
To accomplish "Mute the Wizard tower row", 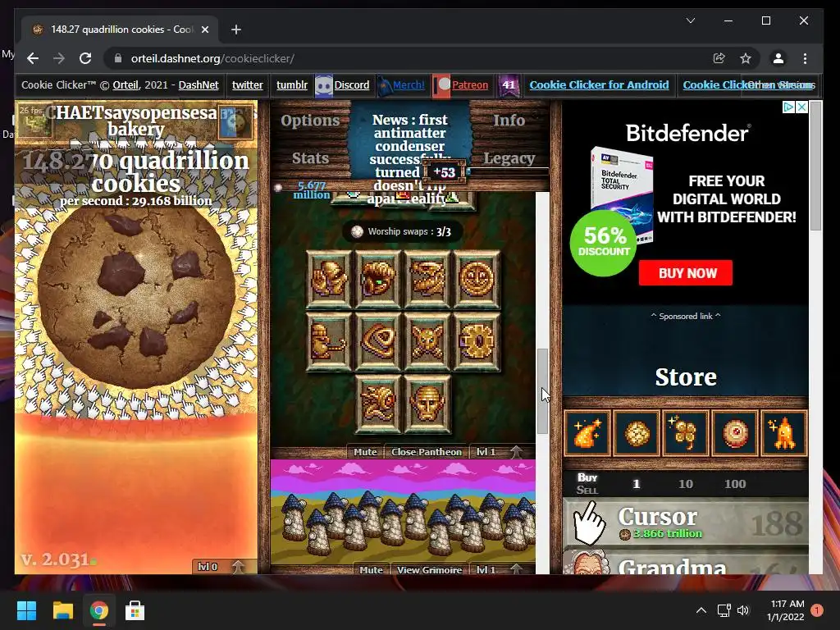I will tap(371, 569).
